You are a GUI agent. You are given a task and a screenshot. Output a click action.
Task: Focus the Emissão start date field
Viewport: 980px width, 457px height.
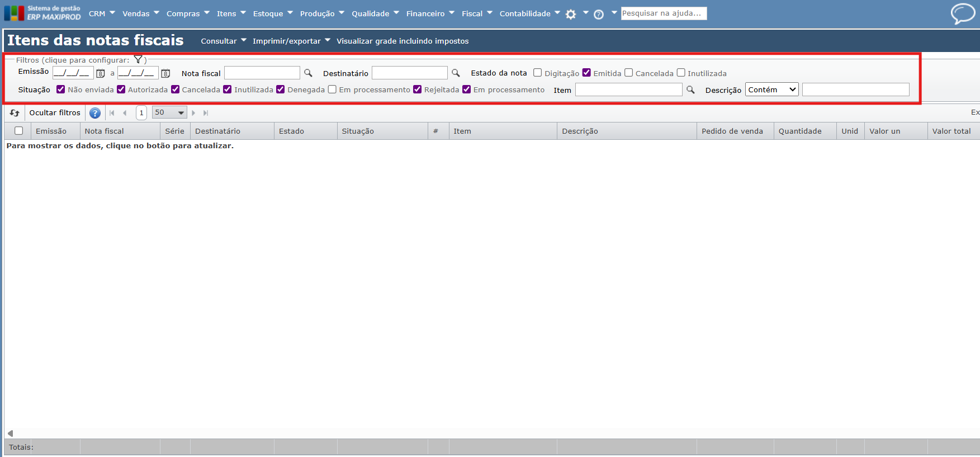point(73,73)
